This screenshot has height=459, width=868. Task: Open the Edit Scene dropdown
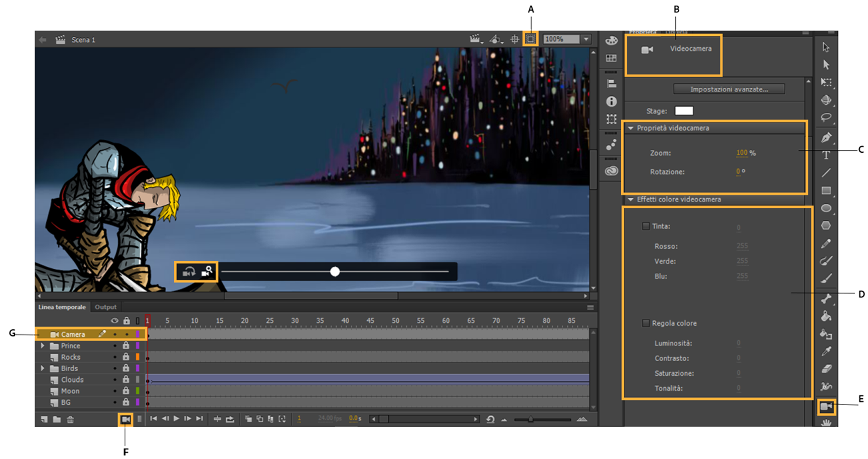pos(476,39)
